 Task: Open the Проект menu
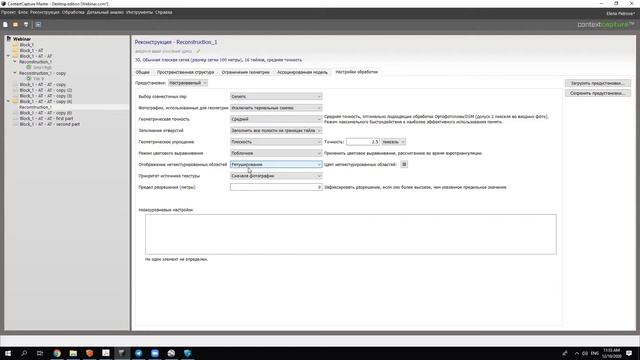click(8, 12)
